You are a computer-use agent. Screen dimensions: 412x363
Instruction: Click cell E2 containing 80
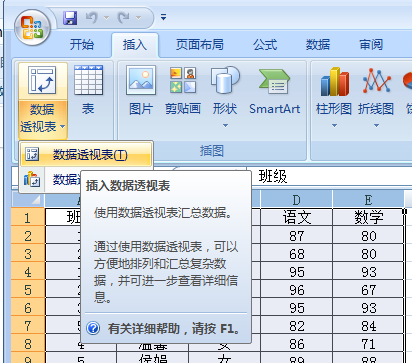(368, 236)
